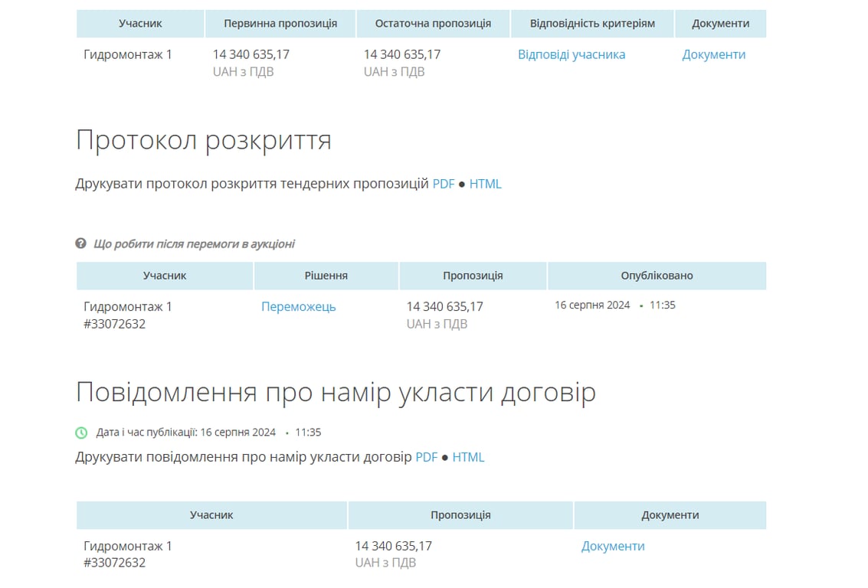
Task: Click the Повідомлення про намір heading
Action: coord(336,390)
